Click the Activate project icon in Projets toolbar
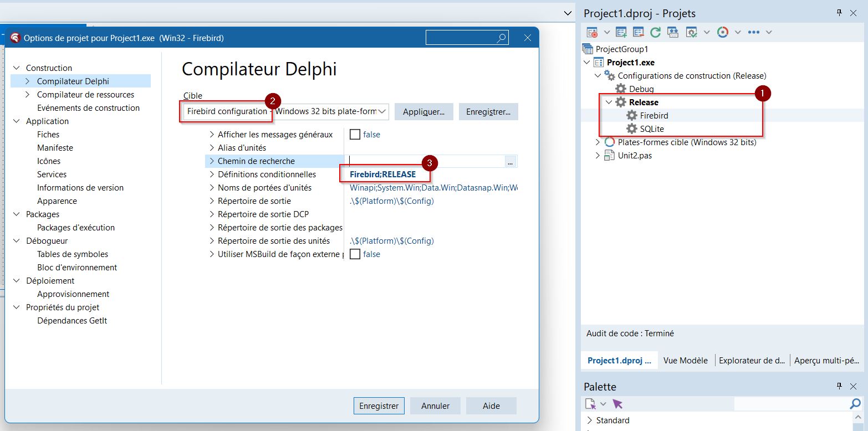Viewport: 868px width, 431px height. (x=592, y=32)
